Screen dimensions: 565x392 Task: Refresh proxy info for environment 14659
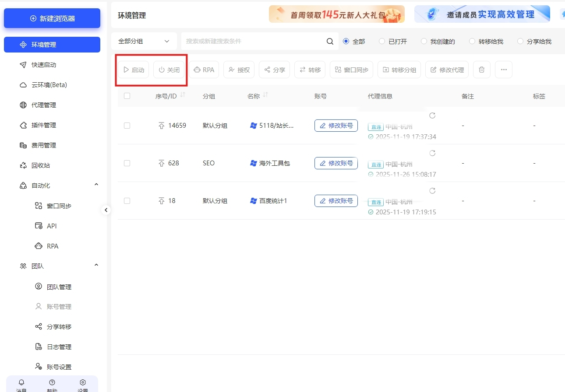point(432,115)
